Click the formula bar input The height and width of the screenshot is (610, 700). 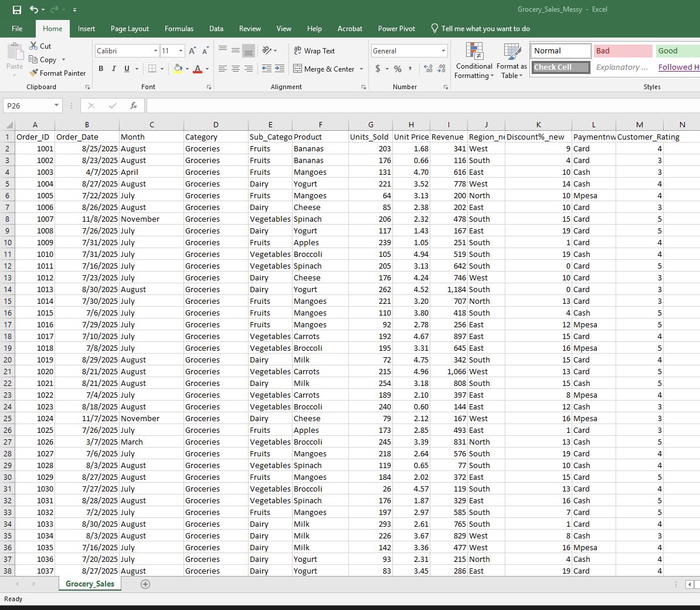tap(423, 106)
